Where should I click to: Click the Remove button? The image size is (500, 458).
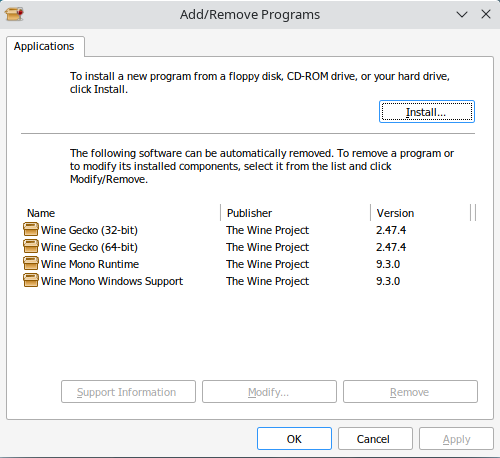coord(410,392)
